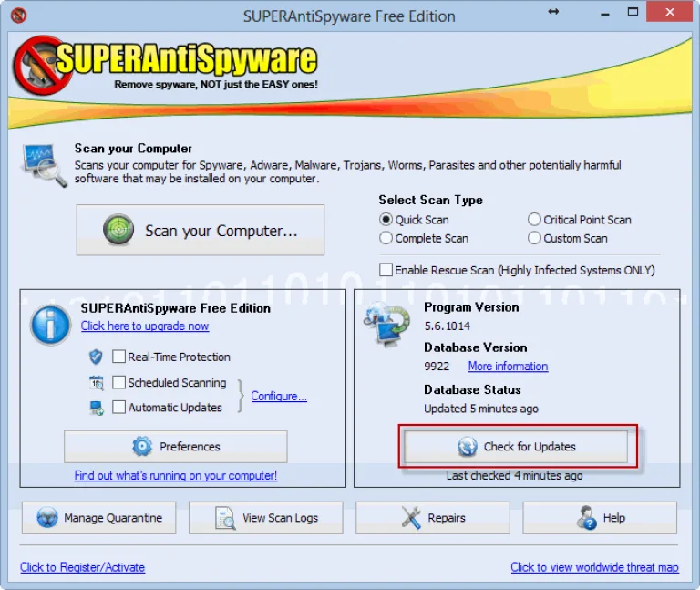Click the database version value 9922
This screenshot has width=700, height=590.
437,367
